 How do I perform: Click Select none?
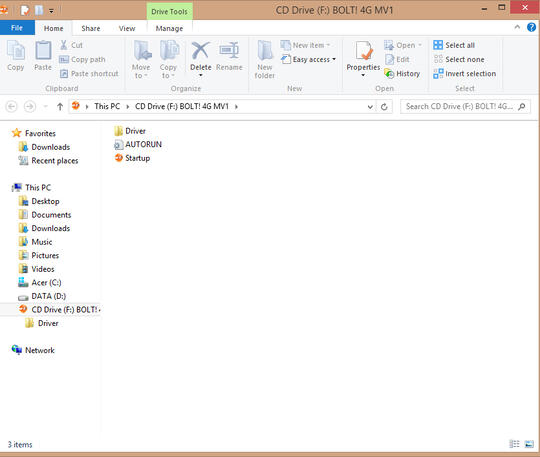[459, 59]
